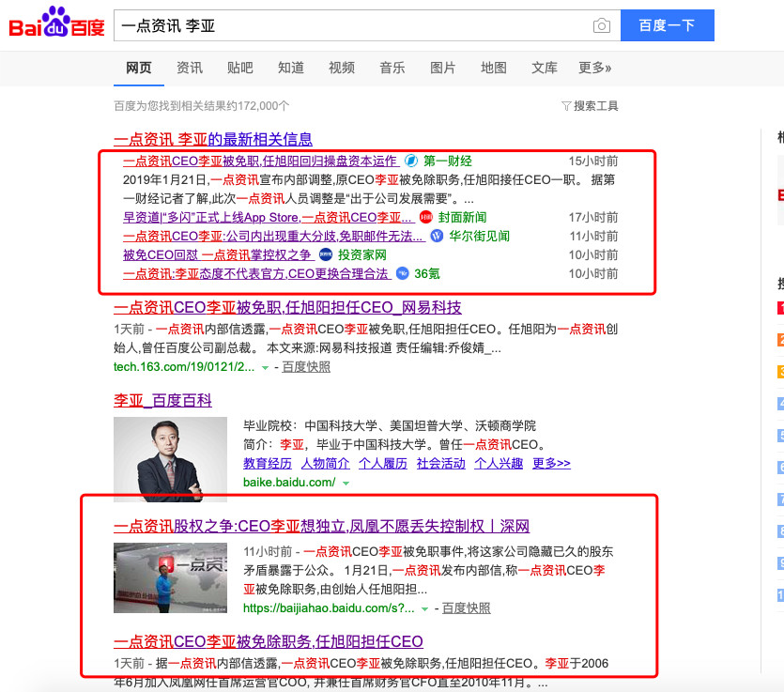The width and height of the screenshot is (784, 692).
Task: Open 一点资讯 李亚的最新相关信息 link
Action: [213, 139]
